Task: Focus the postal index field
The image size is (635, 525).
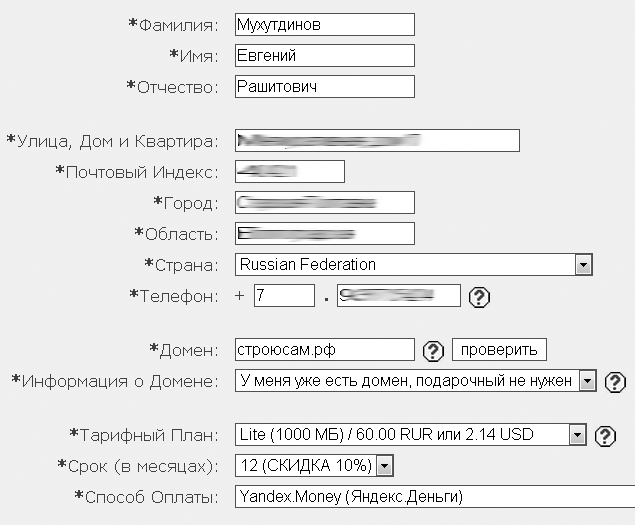Action: pos(290,172)
